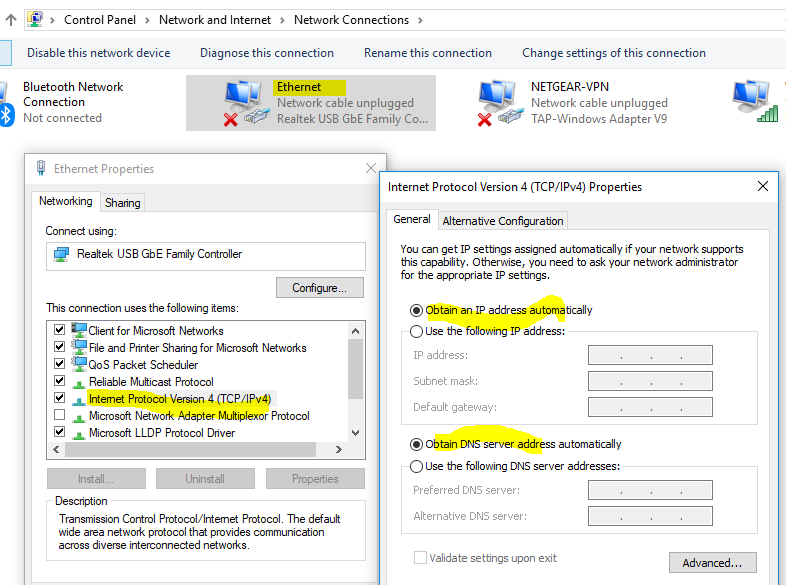Expand breadcrumb chevron after Network and Internet
Image resolution: width=786 pixels, height=585 pixels.
click(x=282, y=20)
